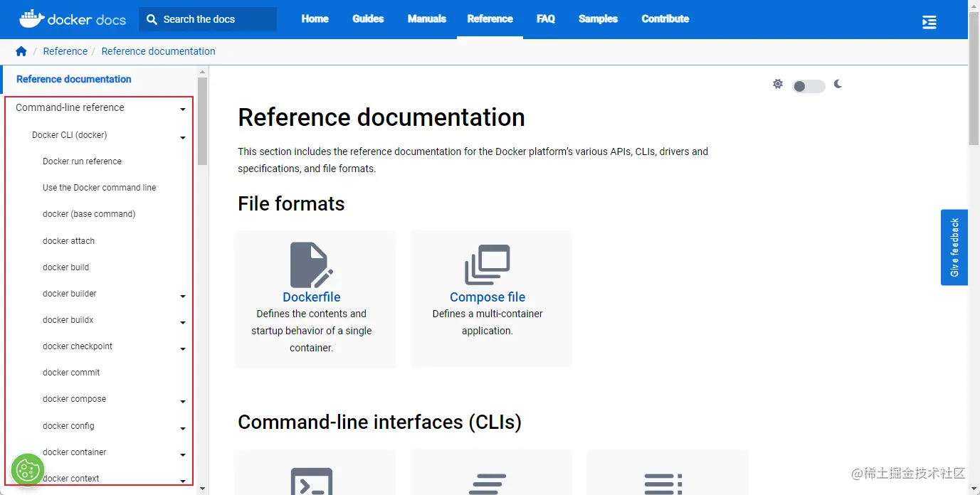The width and height of the screenshot is (980, 495).
Task: Expand the docker buildx item
Action: (x=183, y=321)
